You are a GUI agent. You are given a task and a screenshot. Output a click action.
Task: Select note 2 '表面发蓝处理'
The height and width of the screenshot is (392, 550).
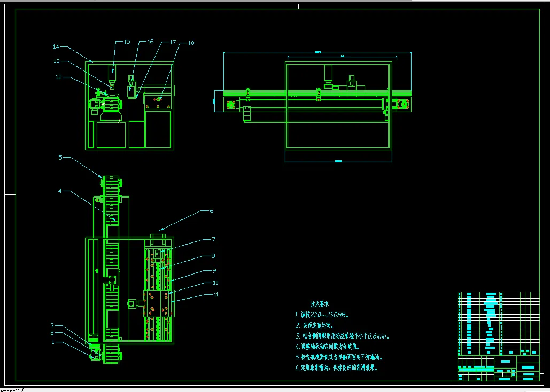(314, 325)
